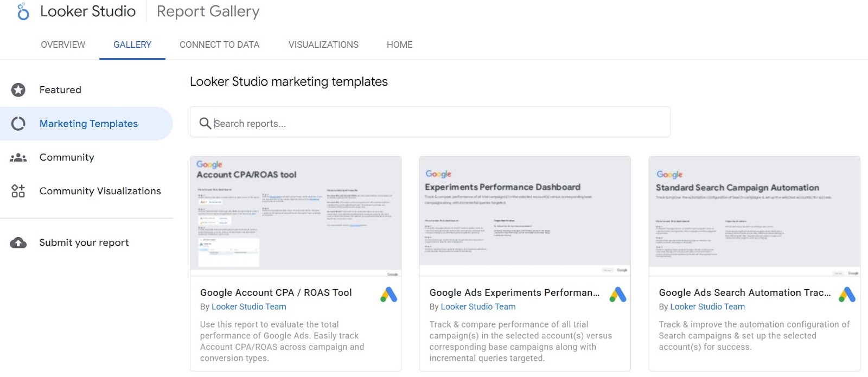The width and height of the screenshot is (868, 377).
Task: Click the Featured star icon
Action: [18, 90]
